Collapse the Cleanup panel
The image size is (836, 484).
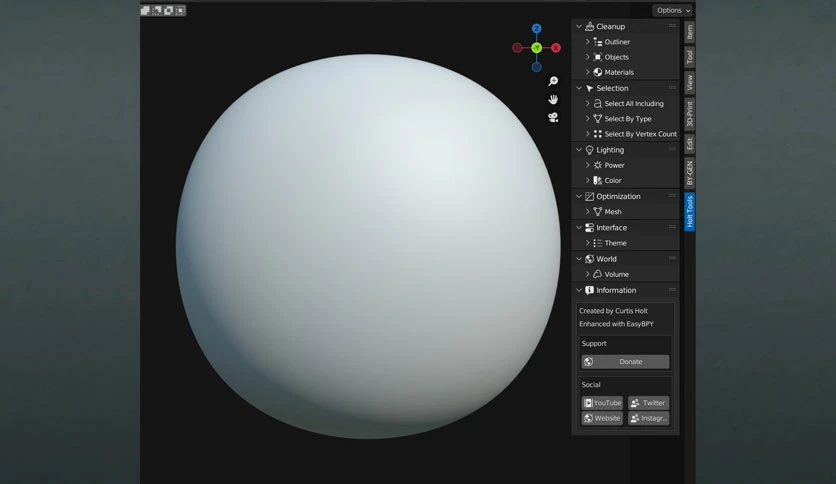(x=579, y=26)
